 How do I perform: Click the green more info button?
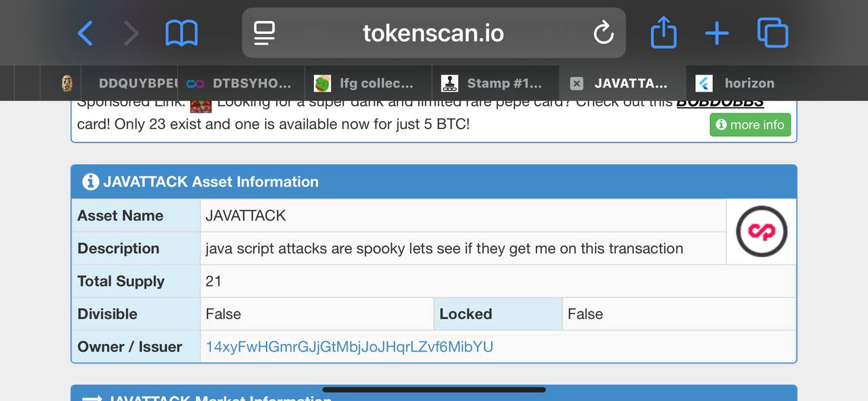tap(750, 125)
